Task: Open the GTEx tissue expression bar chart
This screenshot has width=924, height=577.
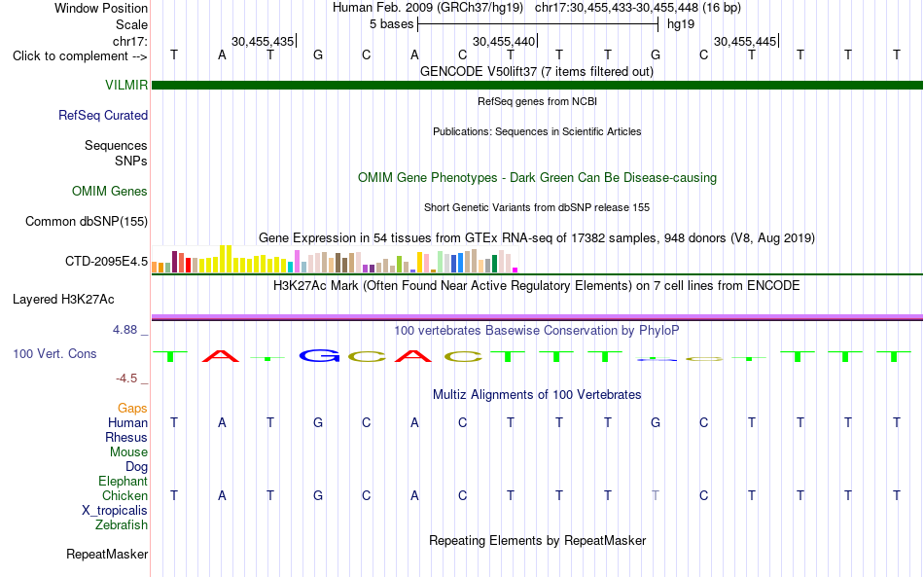Action: (x=335, y=260)
